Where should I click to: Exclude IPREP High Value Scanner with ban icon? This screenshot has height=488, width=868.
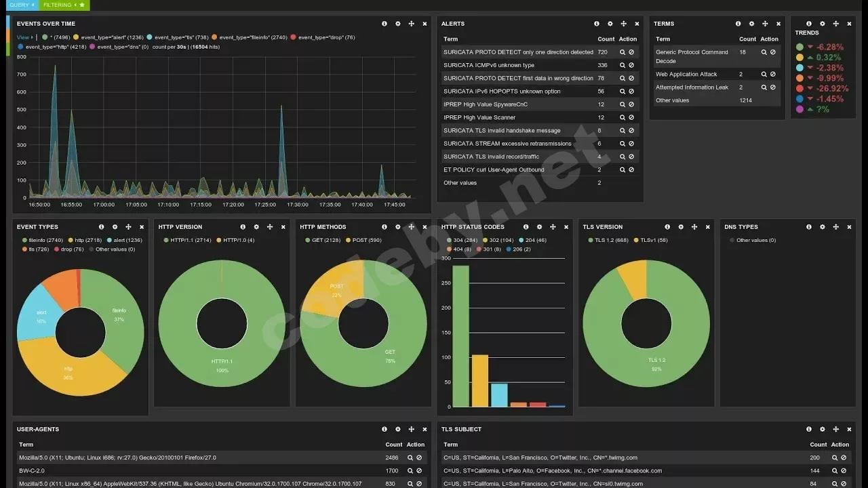[x=631, y=118]
